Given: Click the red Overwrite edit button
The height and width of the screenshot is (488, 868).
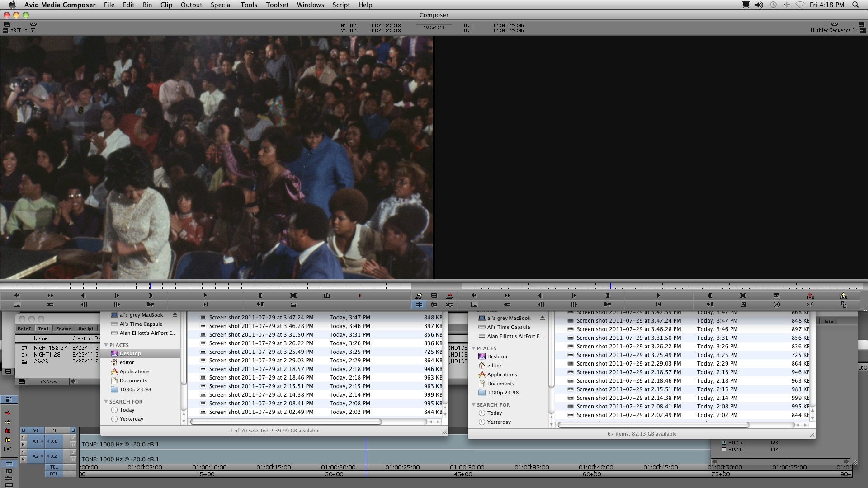Looking at the screenshot, I should (x=449, y=296).
